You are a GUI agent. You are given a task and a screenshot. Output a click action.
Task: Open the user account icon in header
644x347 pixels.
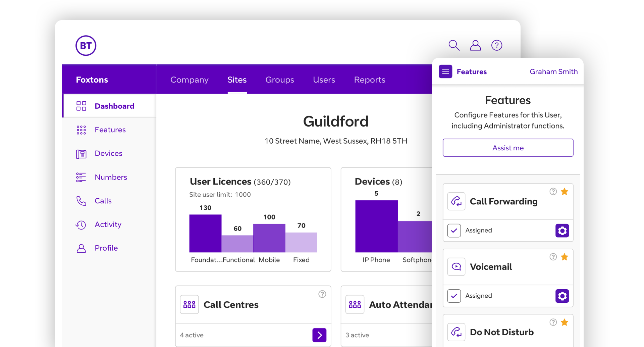tap(475, 45)
